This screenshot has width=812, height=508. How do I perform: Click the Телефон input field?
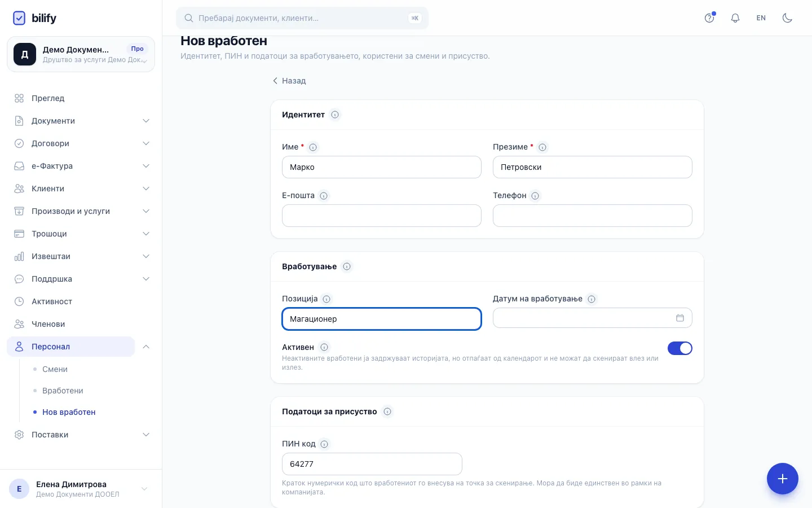pyautogui.click(x=593, y=216)
